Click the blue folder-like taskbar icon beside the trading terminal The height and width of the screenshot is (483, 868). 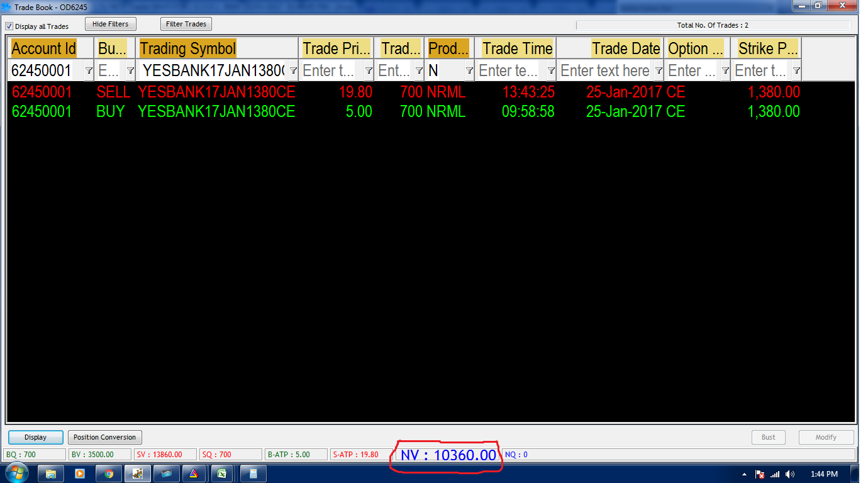pos(165,474)
